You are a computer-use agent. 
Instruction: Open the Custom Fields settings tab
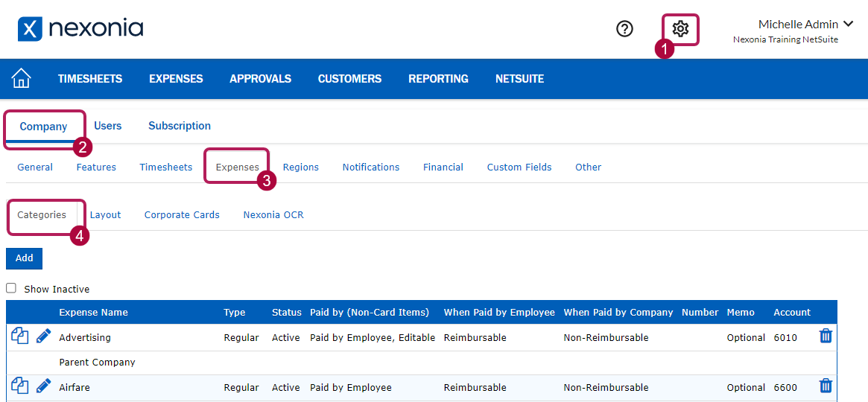(519, 167)
